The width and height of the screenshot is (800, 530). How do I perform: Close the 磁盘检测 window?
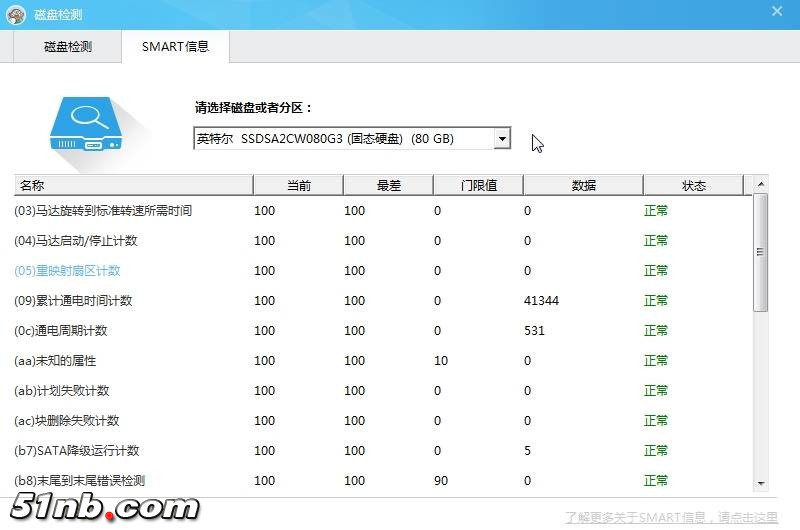777,11
